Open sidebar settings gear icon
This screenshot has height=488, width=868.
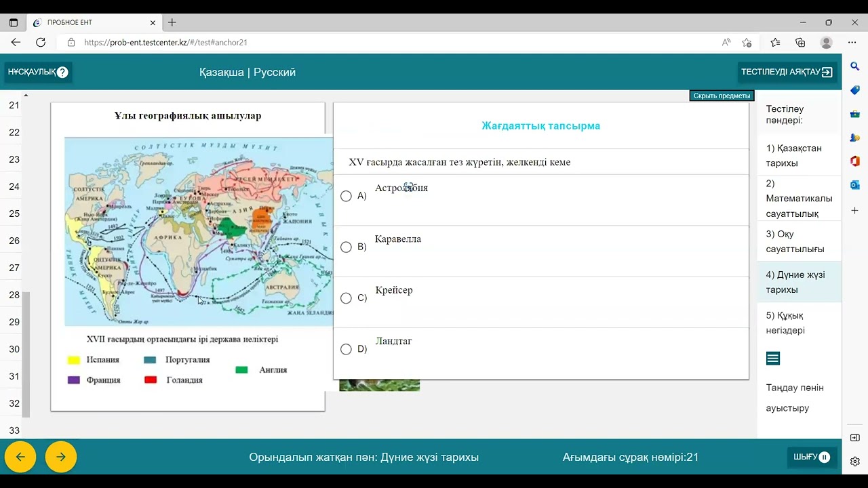(x=854, y=462)
